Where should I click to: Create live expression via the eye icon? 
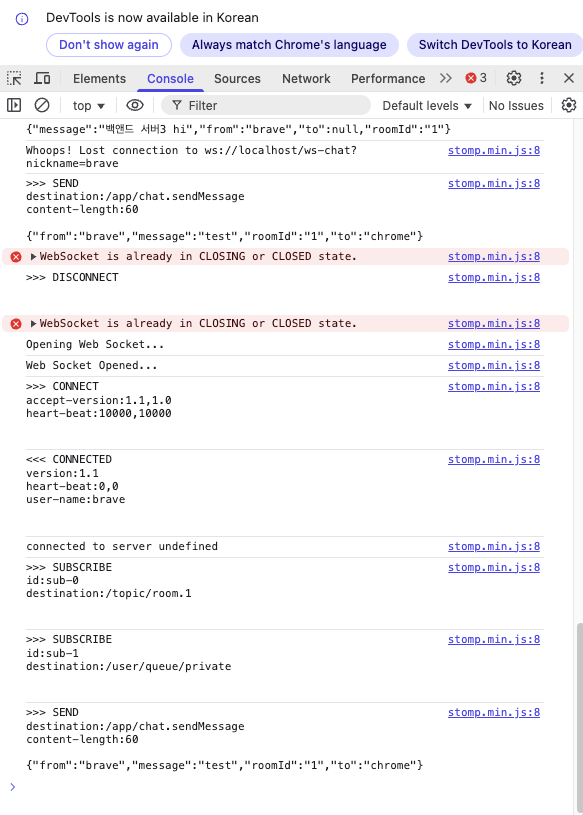pyautogui.click(x=135, y=106)
